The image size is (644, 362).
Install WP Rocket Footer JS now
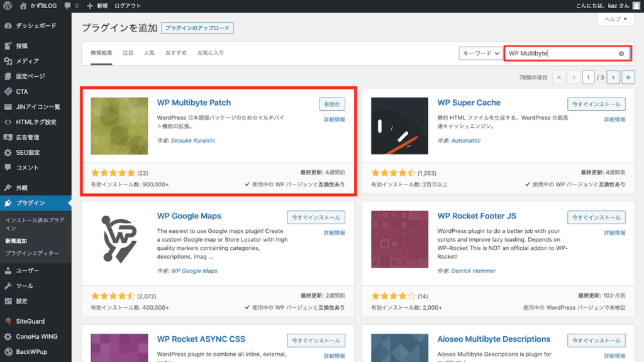tap(596, 217)
